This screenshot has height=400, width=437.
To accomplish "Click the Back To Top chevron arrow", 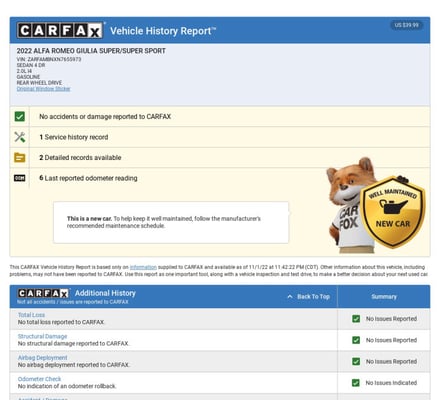I will click(290, 296).
